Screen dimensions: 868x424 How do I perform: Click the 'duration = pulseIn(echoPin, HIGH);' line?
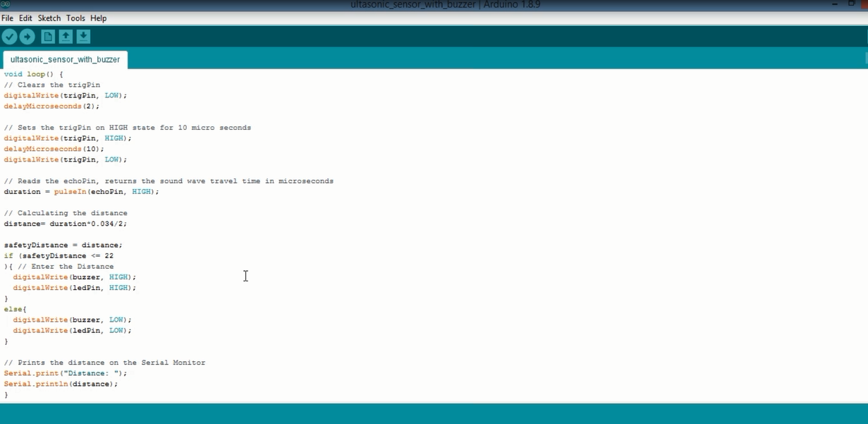[x=82, y=192]
